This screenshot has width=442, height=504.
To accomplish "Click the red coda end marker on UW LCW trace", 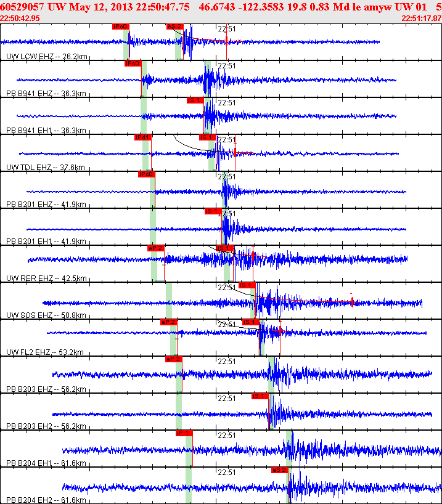I will click(x=226, y=41).
